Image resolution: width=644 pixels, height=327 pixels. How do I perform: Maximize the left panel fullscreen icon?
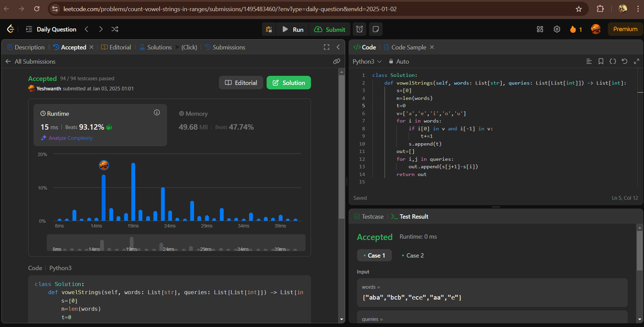click(326, 47)
